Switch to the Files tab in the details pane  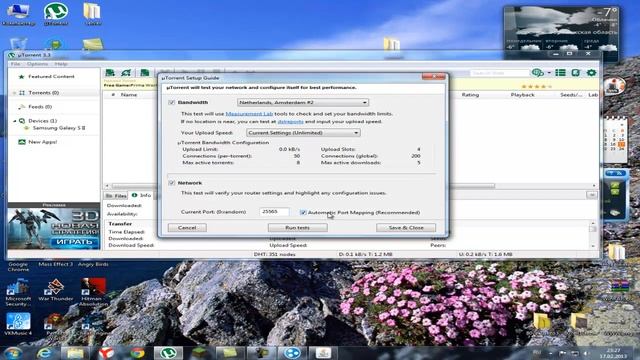tap(117, 196)
